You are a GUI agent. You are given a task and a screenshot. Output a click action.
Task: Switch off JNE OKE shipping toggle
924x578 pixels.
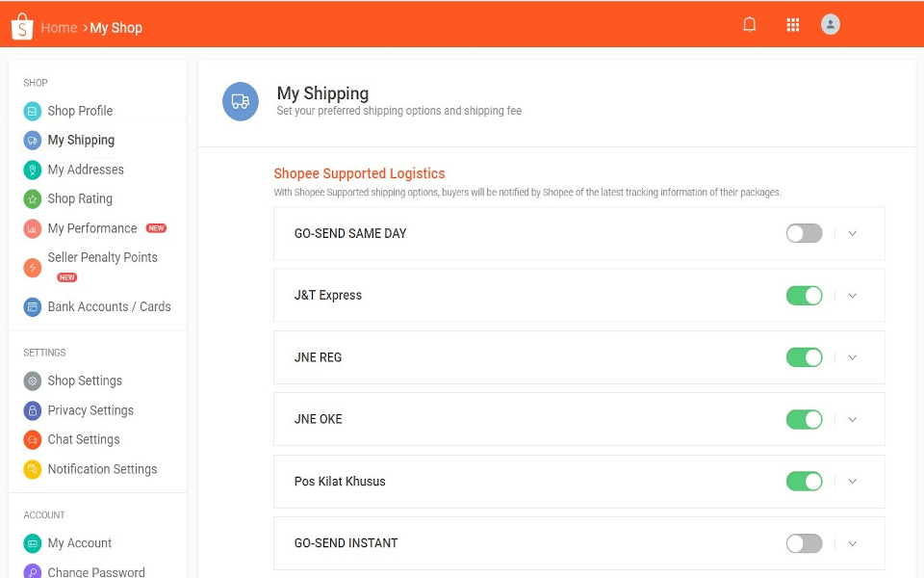(804, 419)
